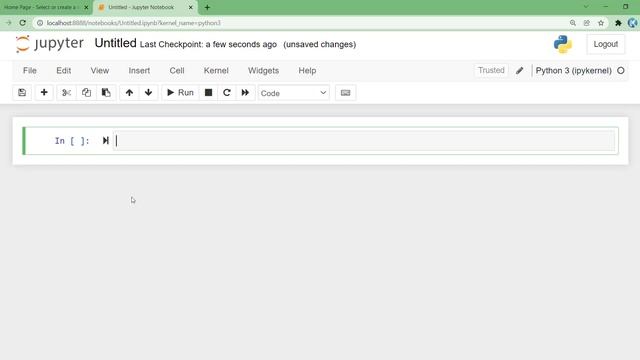This screenshot has width=640, height=360.
Task: Open the command palette keyboard icon
Action: click(x=345, y=93)
